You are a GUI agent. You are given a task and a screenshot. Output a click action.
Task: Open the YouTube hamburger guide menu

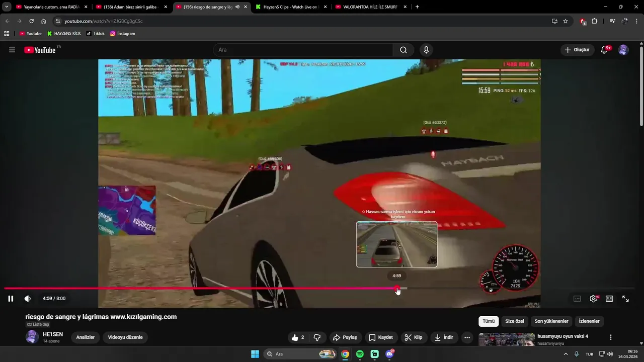click(12, 50)
